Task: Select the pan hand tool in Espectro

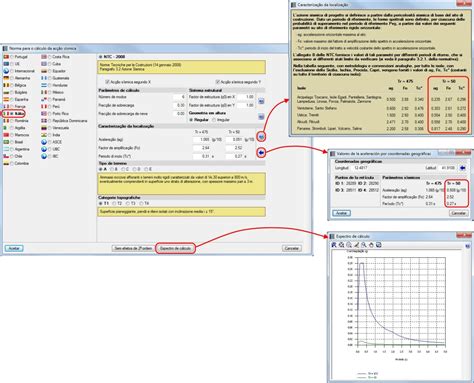Action: [371, 245]
